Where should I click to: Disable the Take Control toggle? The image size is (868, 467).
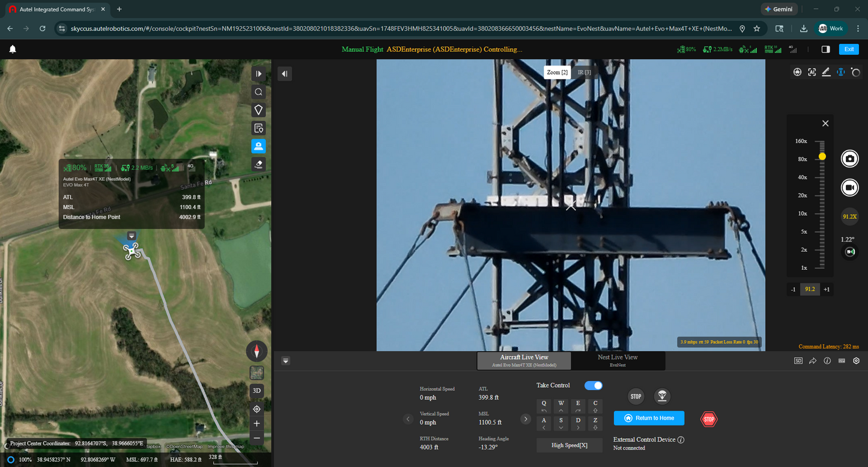[x=593, y=385]
